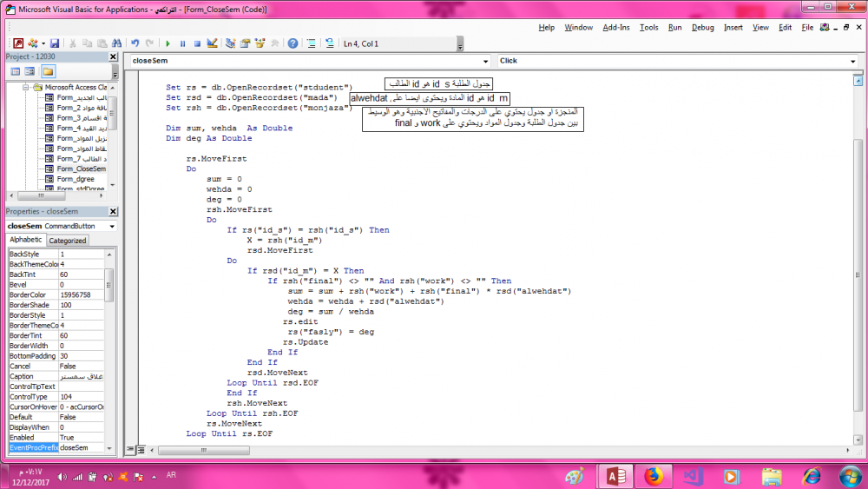Open the Tools menu
Screen dimensions: 868x489
click(x=648, y=27)
